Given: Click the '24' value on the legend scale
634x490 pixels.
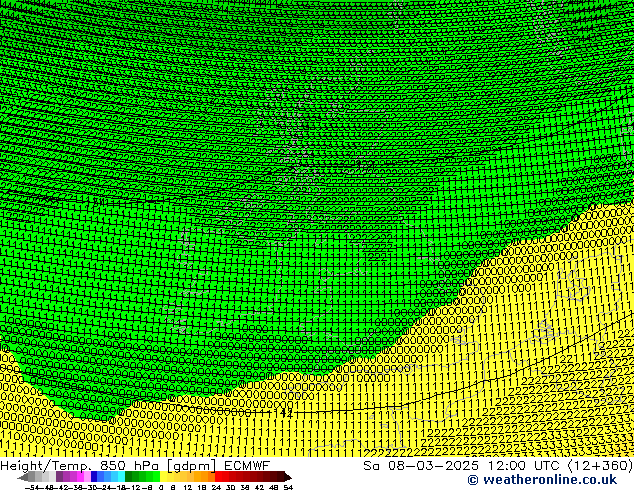Looking at the screenshot, I should point(216,488).
